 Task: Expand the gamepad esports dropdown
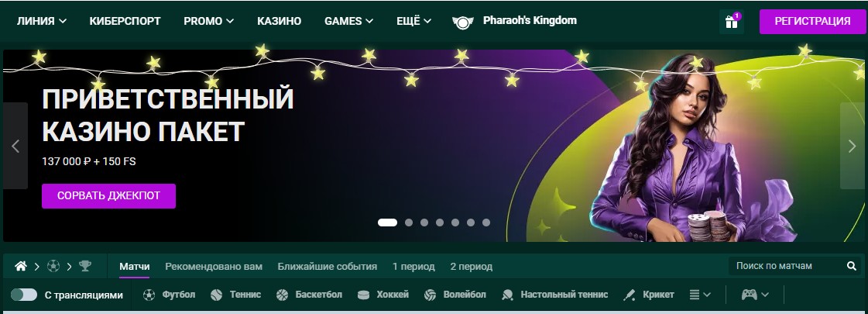click(x=755, y=295)
